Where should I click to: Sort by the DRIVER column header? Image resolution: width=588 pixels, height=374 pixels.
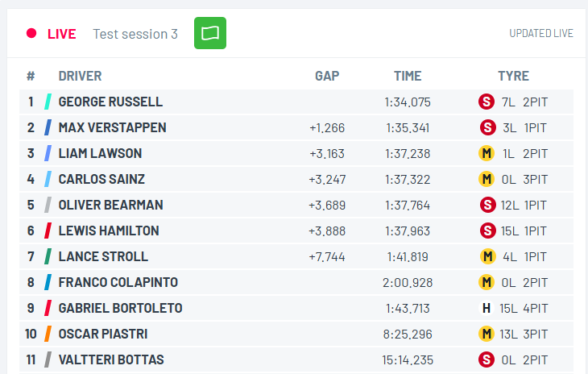pos(80,76)
